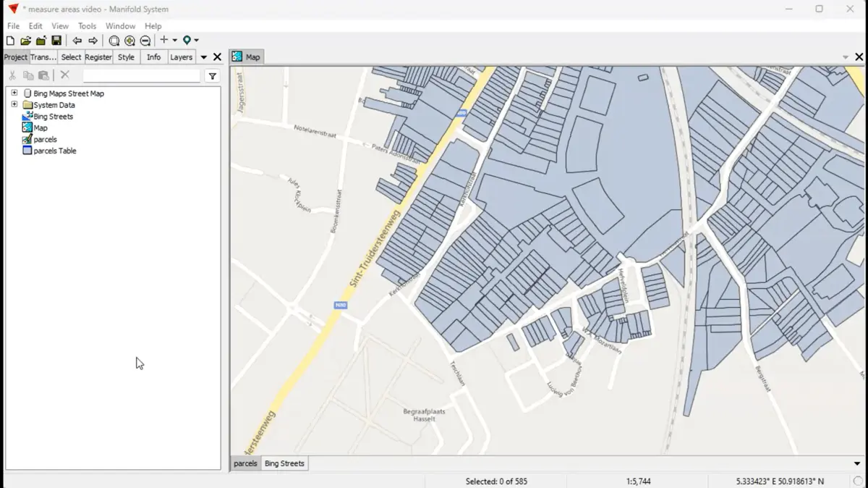Open the Help menu
The height and width of the screenshot is (488, 868).
153,26
